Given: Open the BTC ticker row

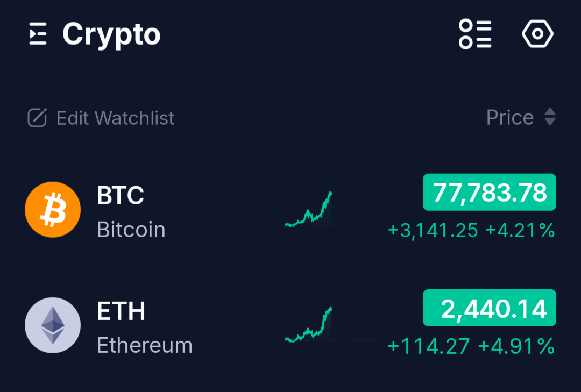Looking at the screenshot, I should tap(121, 195).
